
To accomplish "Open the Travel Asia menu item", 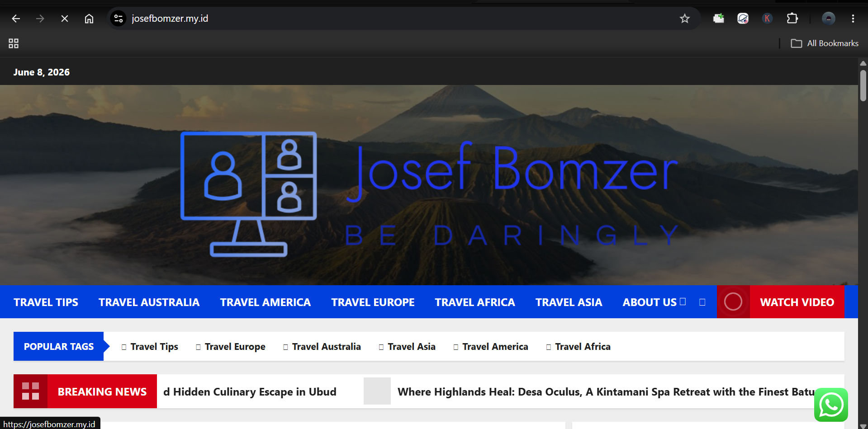I will (569, 302).
